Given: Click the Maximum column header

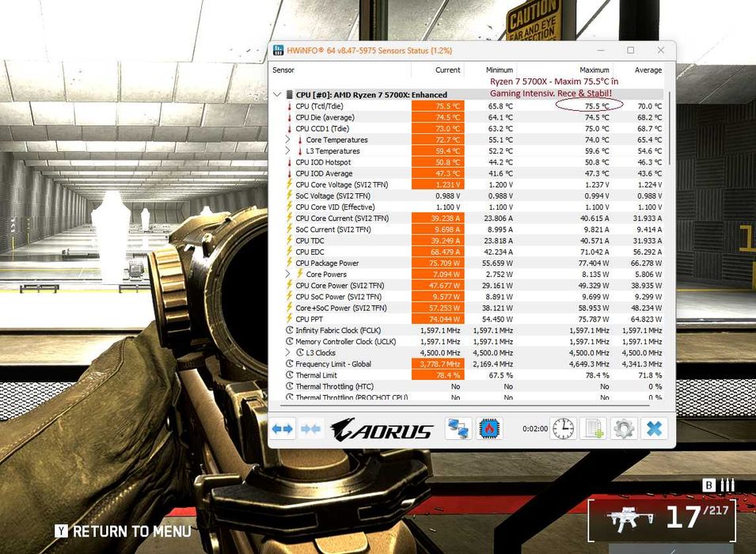Looking at the screenshot, I should [x=594, y=70].
